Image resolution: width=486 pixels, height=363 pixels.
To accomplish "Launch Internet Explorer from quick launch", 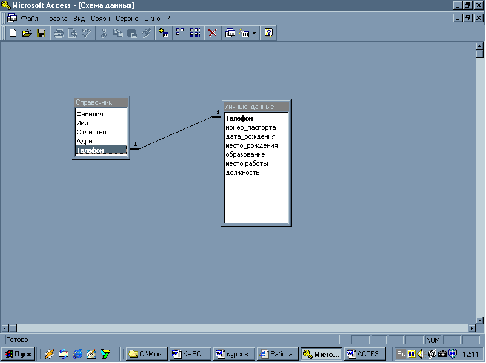I will tap(77, 354).
